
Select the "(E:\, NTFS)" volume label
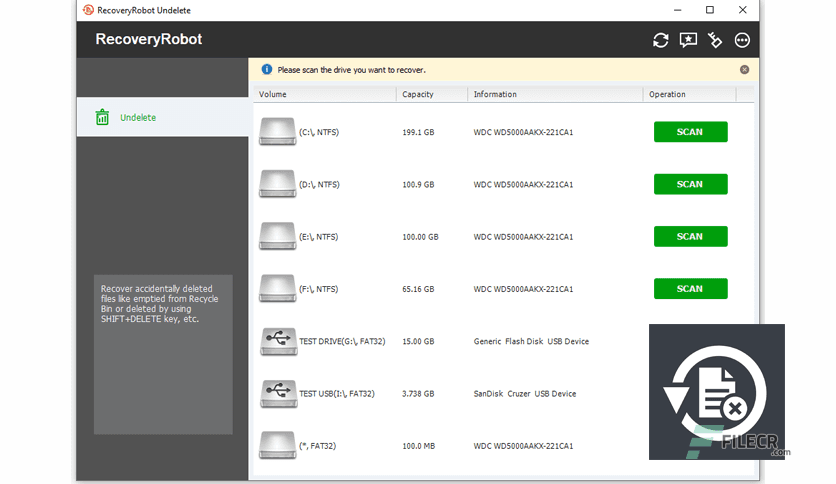[x=319, y=237]
